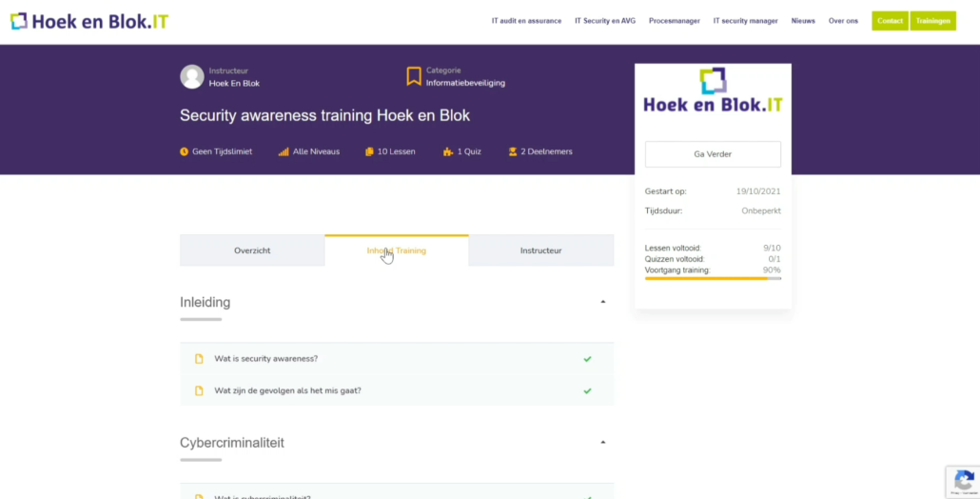Viewport: 980px width, 499px height.
Task: Click the reCAPTCHA badge icon
Action: 963,482
